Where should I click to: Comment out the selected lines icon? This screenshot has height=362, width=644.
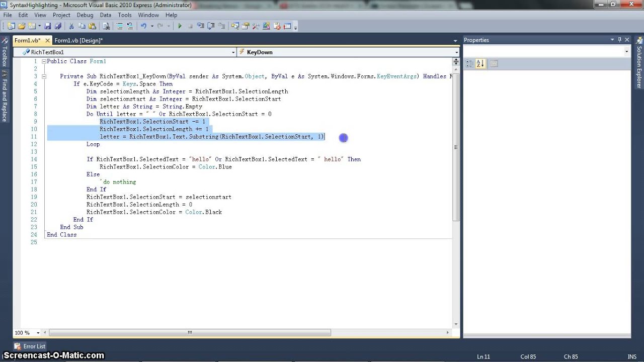[x=119, y=26]
